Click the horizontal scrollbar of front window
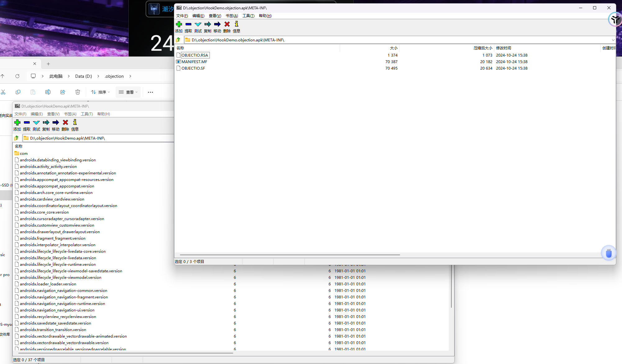 click(290, 255)
